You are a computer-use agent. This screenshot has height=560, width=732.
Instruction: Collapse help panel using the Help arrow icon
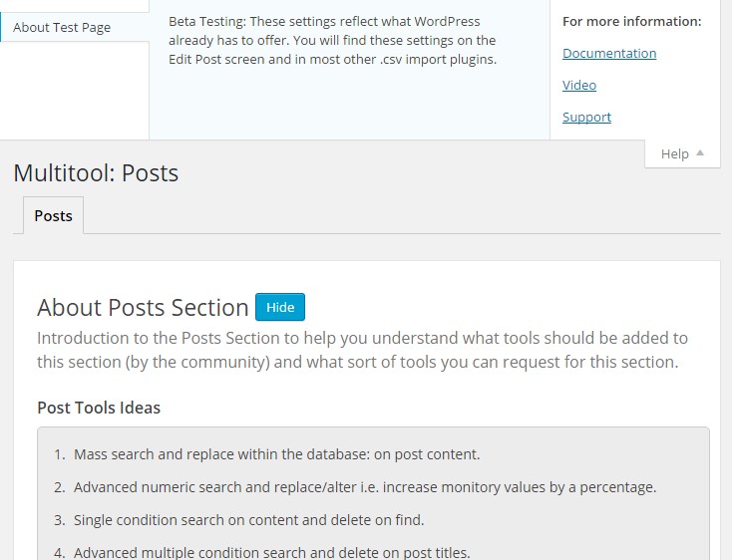coord(700,152)
